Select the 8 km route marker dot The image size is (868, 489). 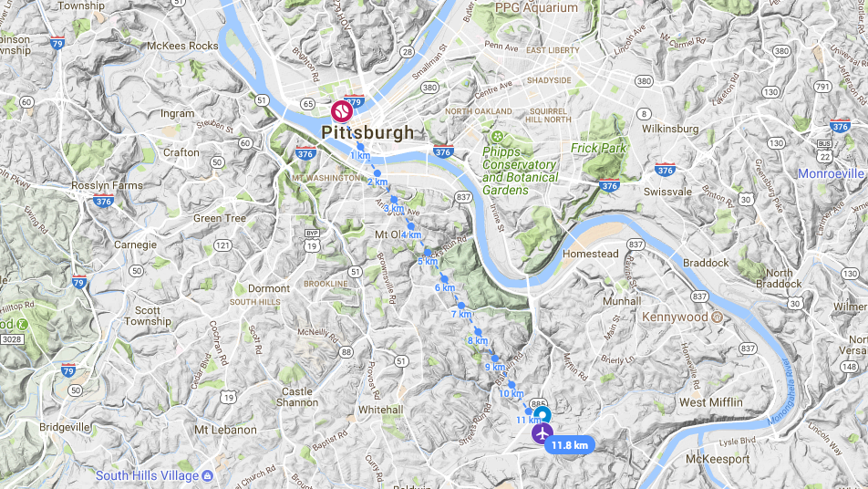[x=478, y=332]
